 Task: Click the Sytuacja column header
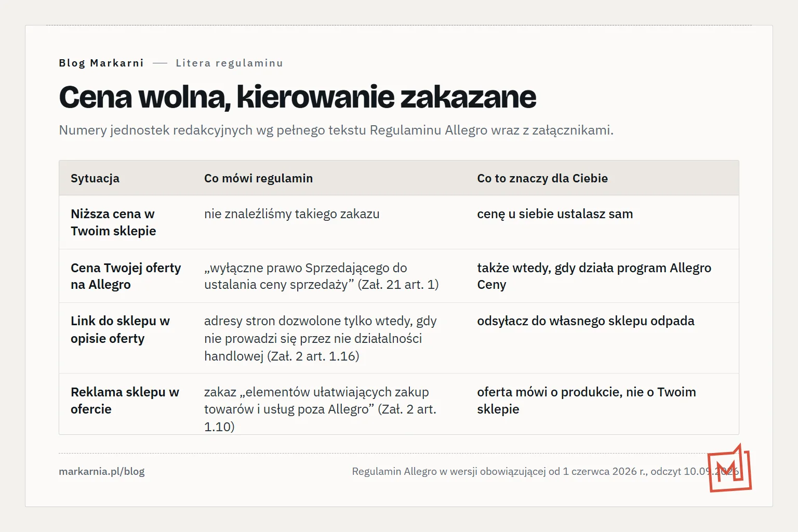tap(95, 178)
